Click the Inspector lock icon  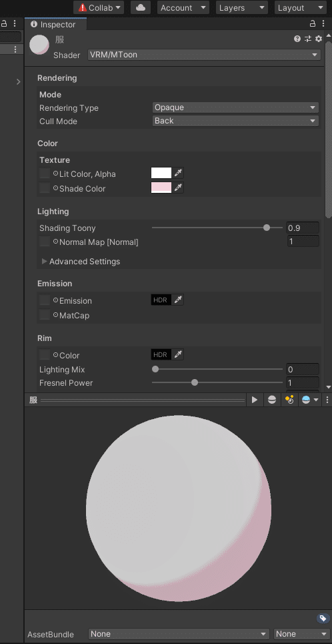pyautogui.click(x=313, y=24)
